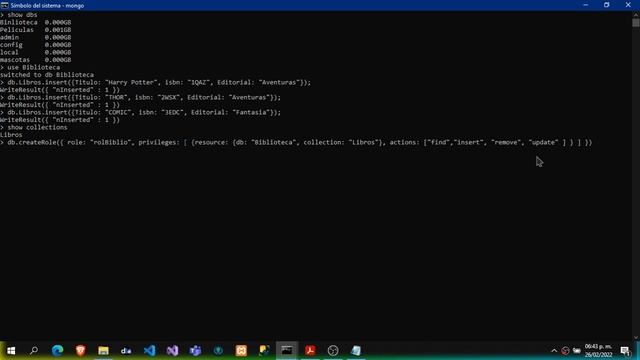Open purple Visual Studio from taskbar
640x360 pixels.
(x=172, y=350)
